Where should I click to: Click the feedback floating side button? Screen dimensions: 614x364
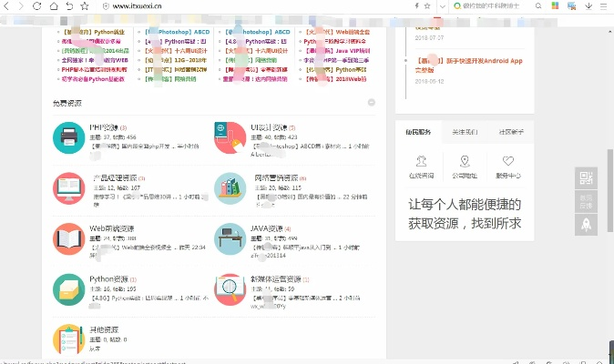[x=586, y=201]
